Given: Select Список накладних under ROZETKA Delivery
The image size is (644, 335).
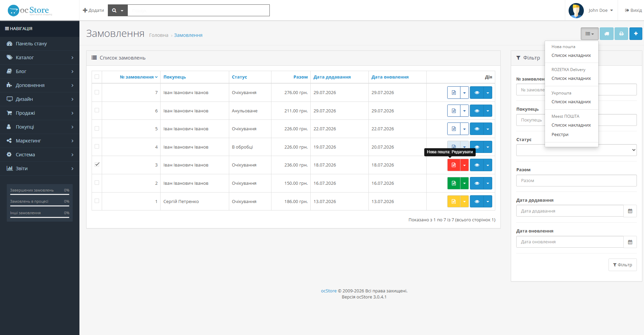Looking at the screenshot, I should 571,79.
